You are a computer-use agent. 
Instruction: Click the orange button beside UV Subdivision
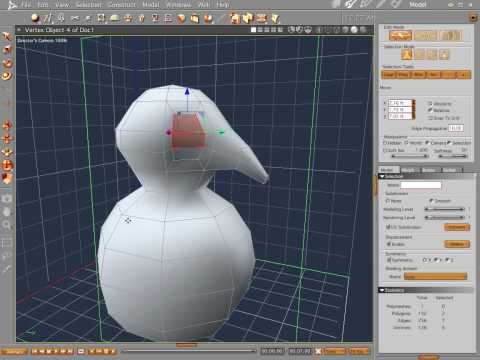click(457, 227)
